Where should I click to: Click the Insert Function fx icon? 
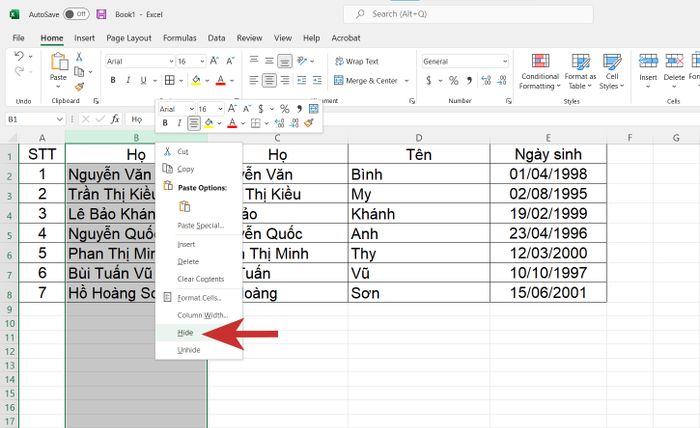115,119
